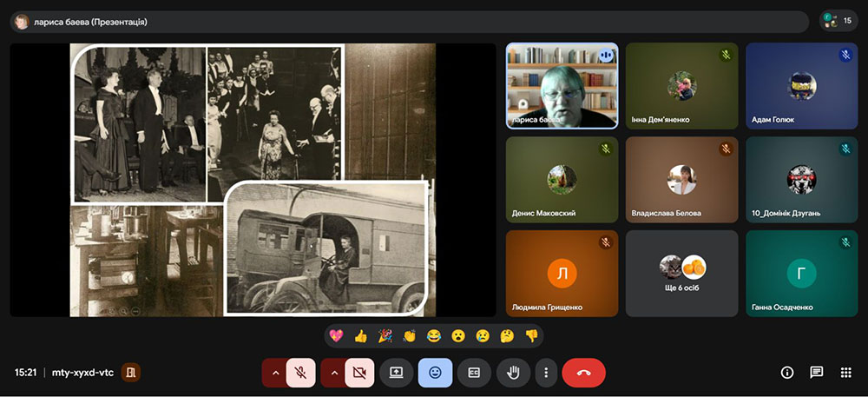The height and width of the screenshot is (397, 868).
Task: Start presenting your screen
Action: tap(397, 373)
